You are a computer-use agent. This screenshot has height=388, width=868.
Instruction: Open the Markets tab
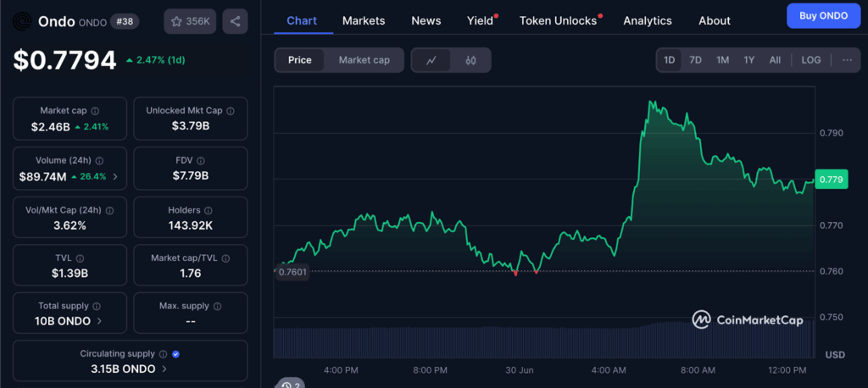[363, 20]
